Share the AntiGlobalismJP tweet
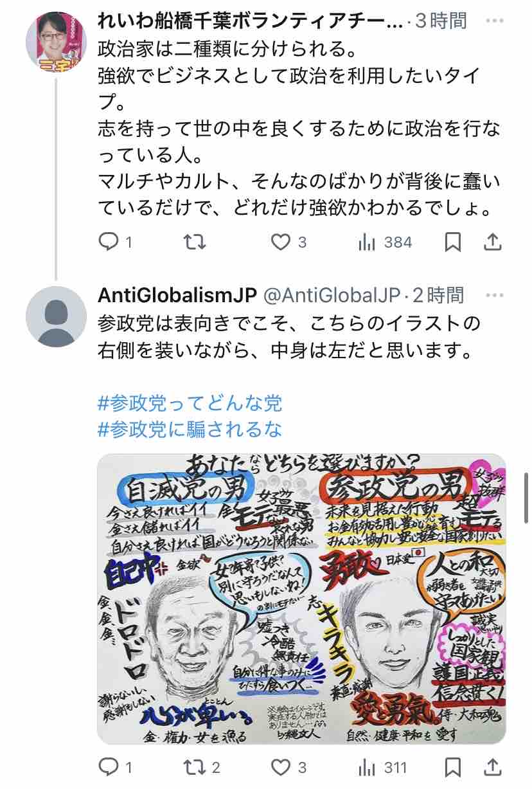 pos(492,766)
